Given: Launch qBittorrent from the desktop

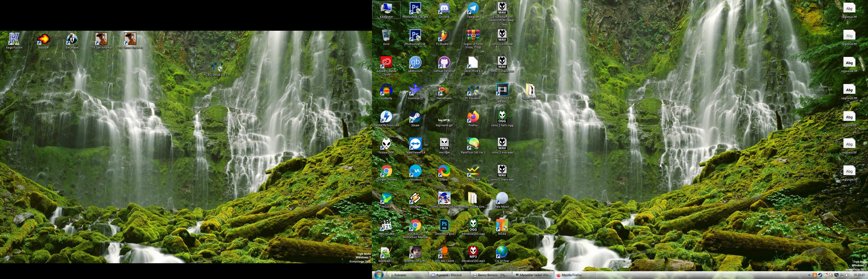Looking at the screenshot, I should tap(415, 64).
